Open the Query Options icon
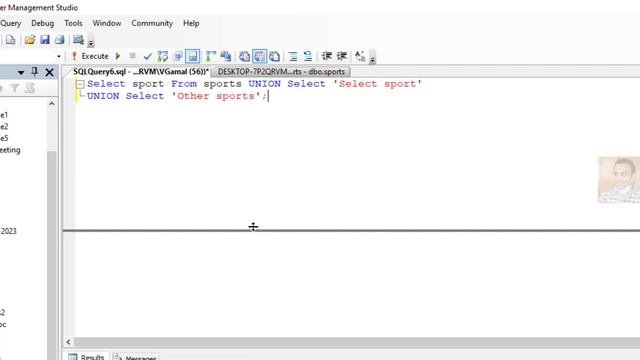This screenshot has height=360, width=640. point(178,56)
